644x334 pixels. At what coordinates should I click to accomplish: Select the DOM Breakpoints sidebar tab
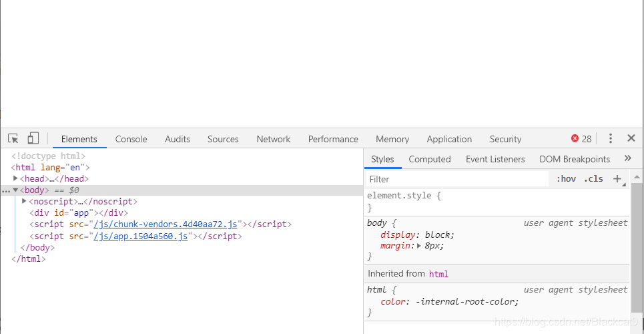[x=575, y=159]
